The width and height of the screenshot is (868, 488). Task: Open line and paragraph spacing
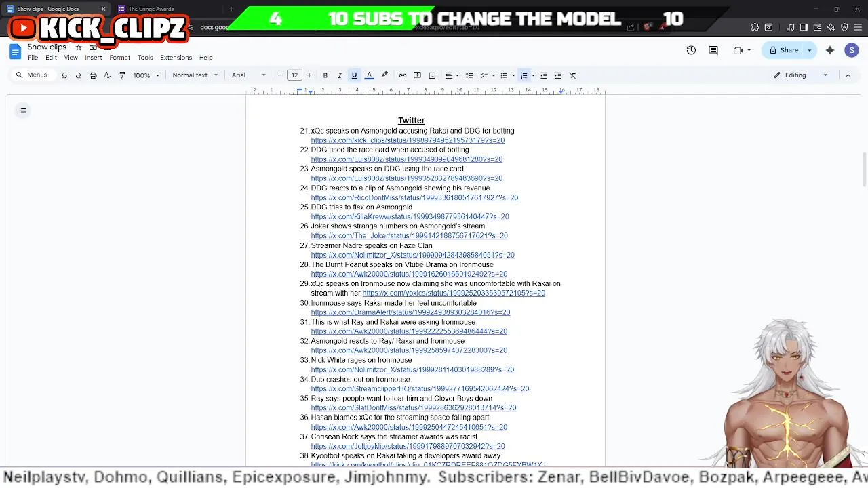[469, 75]
